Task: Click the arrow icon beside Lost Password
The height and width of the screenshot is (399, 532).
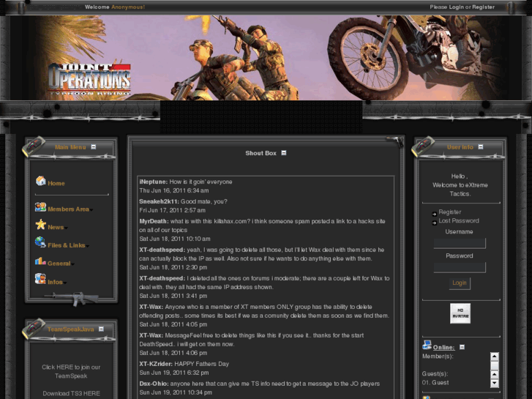Action: [434, 223]
